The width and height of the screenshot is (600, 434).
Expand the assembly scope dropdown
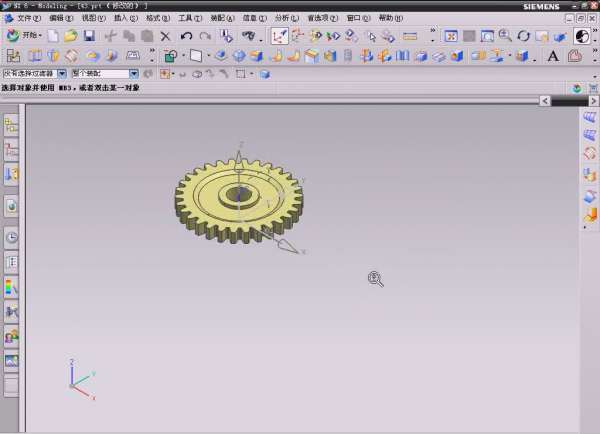pos(135,74)
